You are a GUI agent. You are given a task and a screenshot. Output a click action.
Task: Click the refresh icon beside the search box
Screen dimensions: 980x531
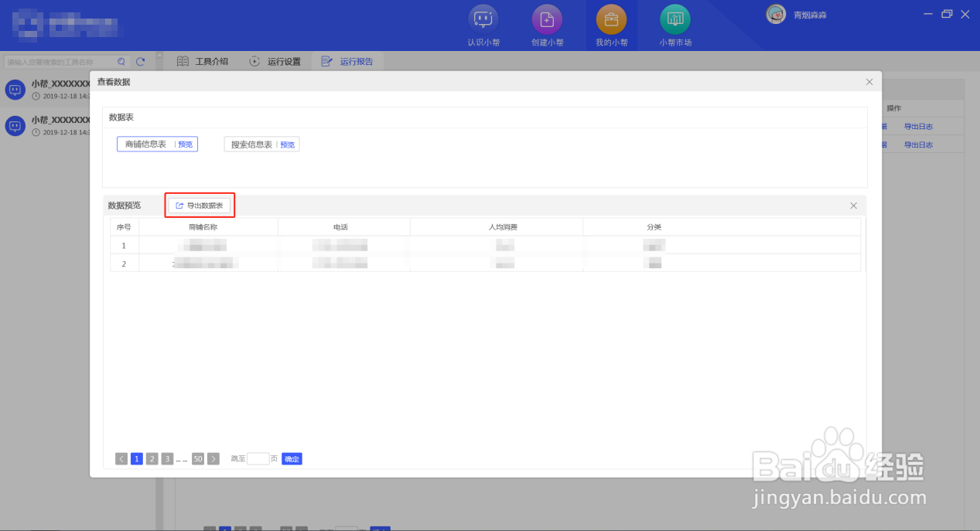pos(141,62)
